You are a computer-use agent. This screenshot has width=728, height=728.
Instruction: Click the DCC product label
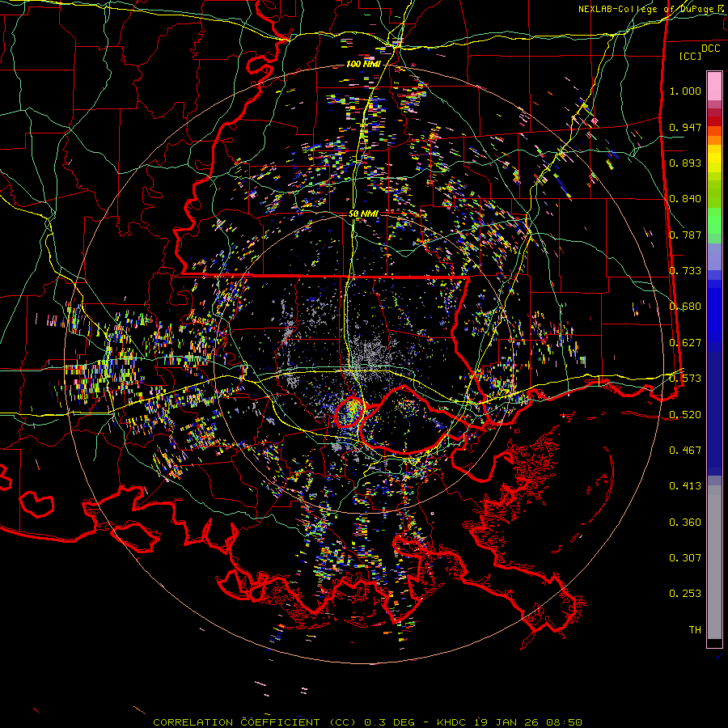(x=710, y=48)
